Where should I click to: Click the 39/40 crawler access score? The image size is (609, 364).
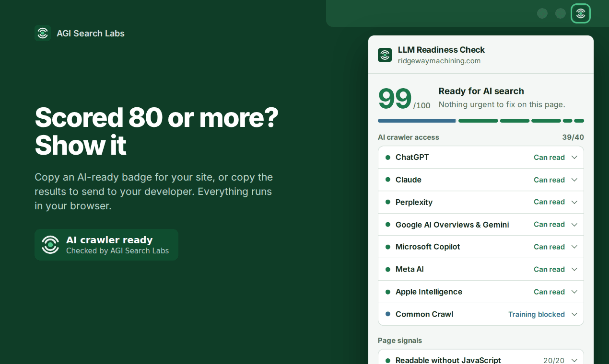click(x=573, y=137)
